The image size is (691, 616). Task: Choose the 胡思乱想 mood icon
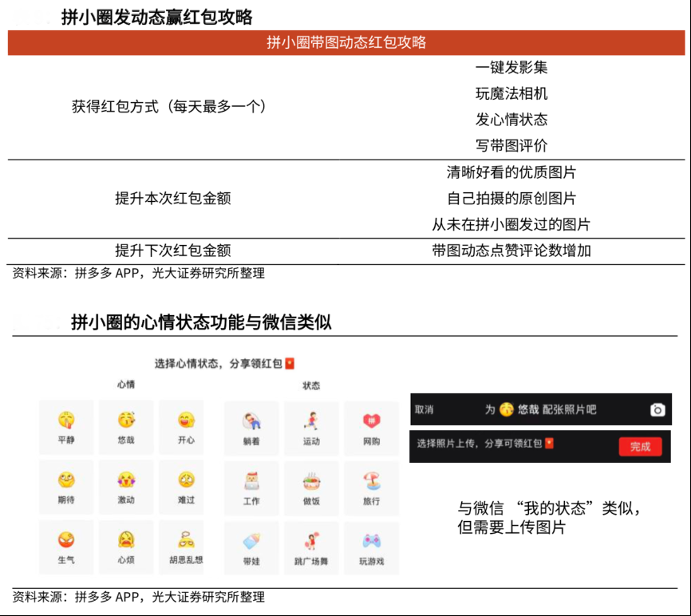pos(186,540)
